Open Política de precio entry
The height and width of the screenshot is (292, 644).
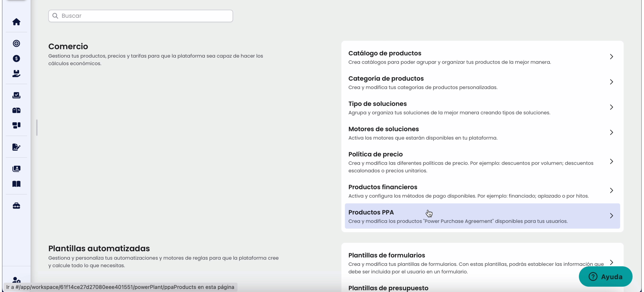(482, 162)
